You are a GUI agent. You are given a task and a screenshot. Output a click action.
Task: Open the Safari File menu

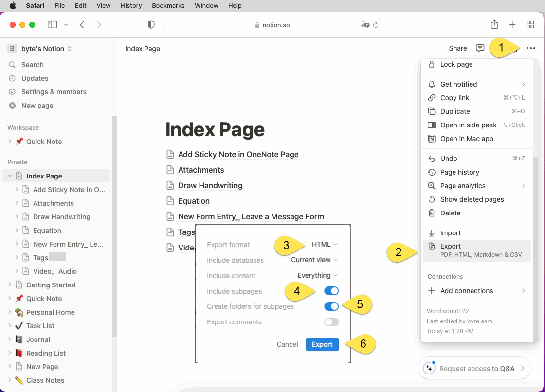(x=59, y=5)
